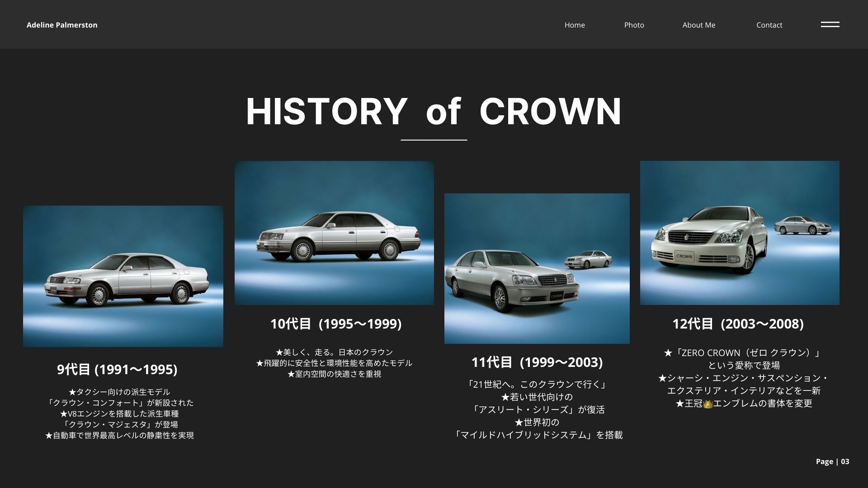868x488 pixels.
Task: Go to the Home page
Action: coord(575,25)
